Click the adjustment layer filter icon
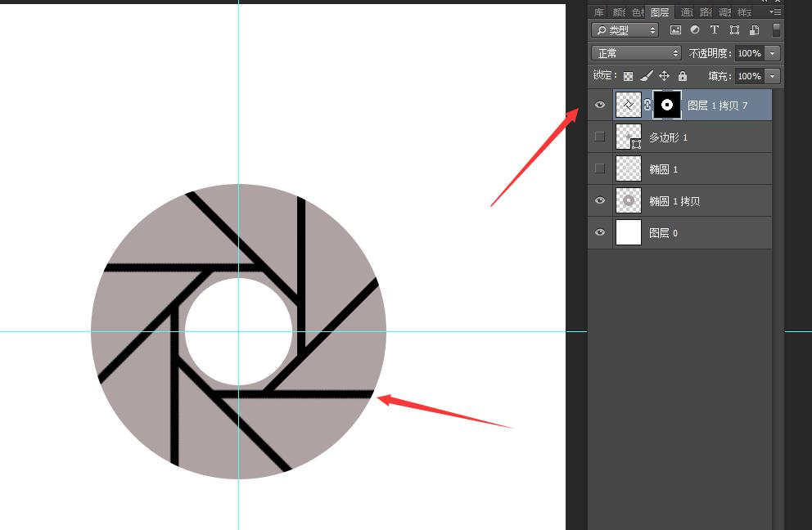The image size is (812, 530). click(695, 30)
